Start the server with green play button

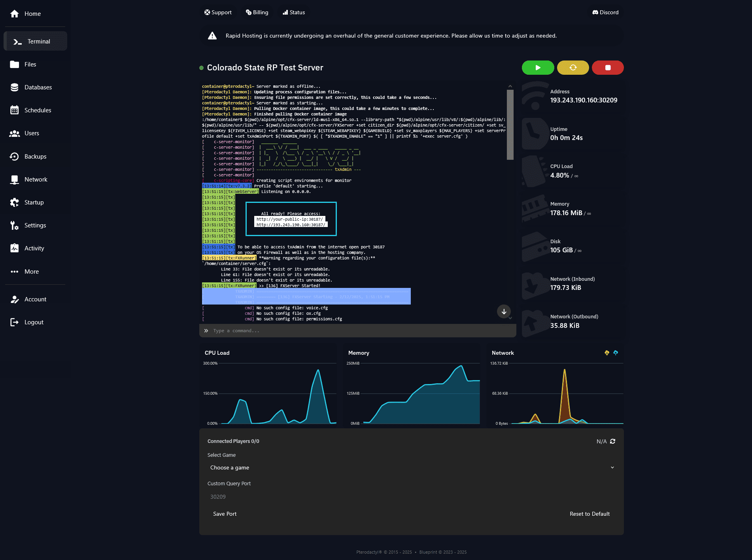pyautogui.click(x=538, y=68)
